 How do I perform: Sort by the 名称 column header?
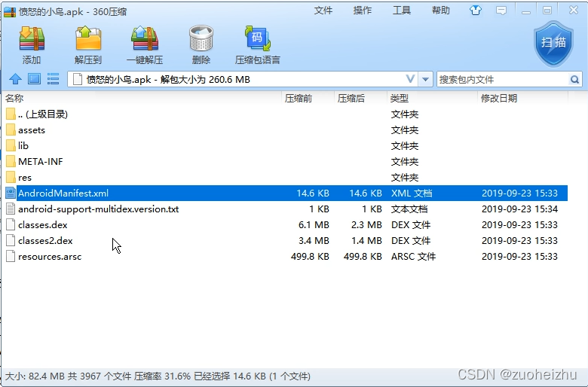click(14, 98)
